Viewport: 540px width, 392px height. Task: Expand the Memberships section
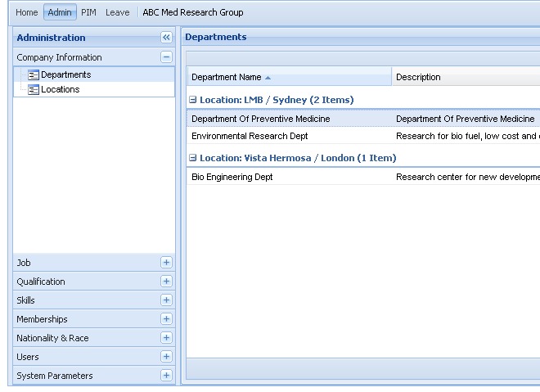coord(166,319)
